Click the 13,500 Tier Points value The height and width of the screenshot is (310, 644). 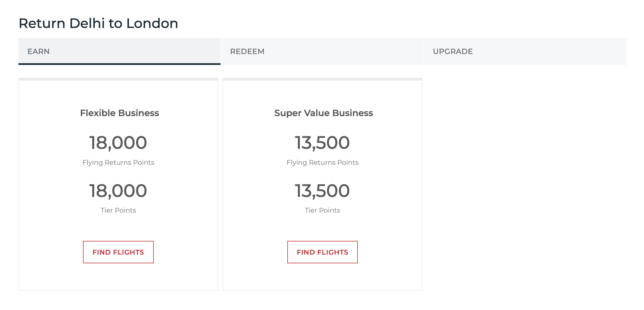[x=322, y=190]
